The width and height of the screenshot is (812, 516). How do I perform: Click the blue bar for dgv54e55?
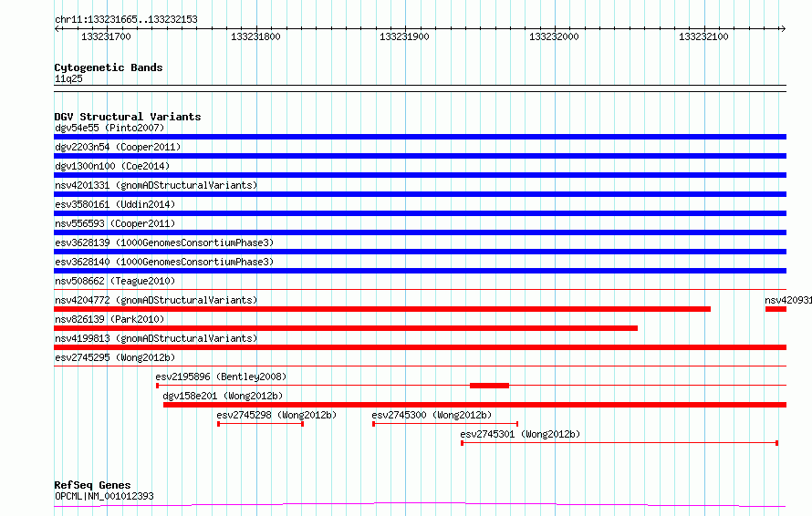420,137
